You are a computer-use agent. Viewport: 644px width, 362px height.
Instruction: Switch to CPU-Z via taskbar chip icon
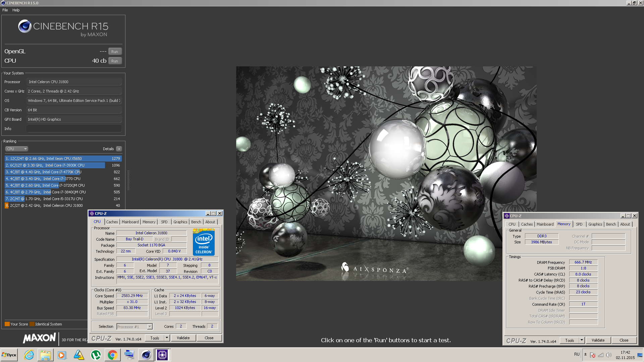click(162, 355)
